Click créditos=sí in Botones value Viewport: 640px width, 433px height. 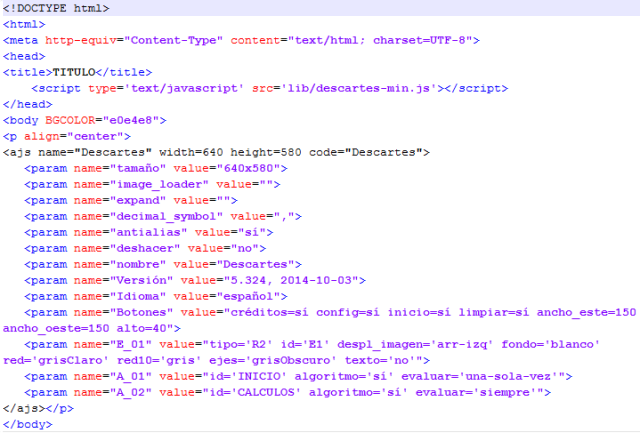tap(269, 312)
